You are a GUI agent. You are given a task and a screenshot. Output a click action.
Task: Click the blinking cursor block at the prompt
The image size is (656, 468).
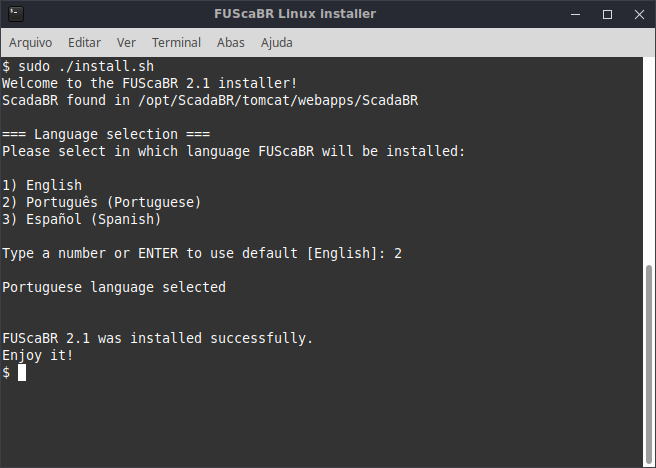click(x=22, y=372)
